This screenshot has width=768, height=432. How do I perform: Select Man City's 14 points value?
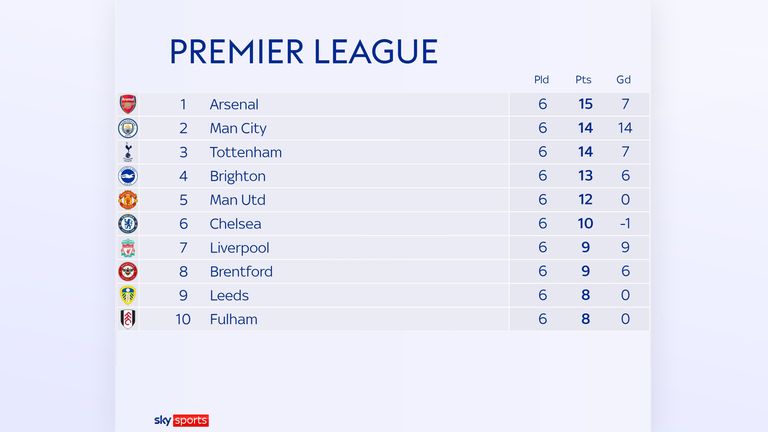[x=585, y=128]
